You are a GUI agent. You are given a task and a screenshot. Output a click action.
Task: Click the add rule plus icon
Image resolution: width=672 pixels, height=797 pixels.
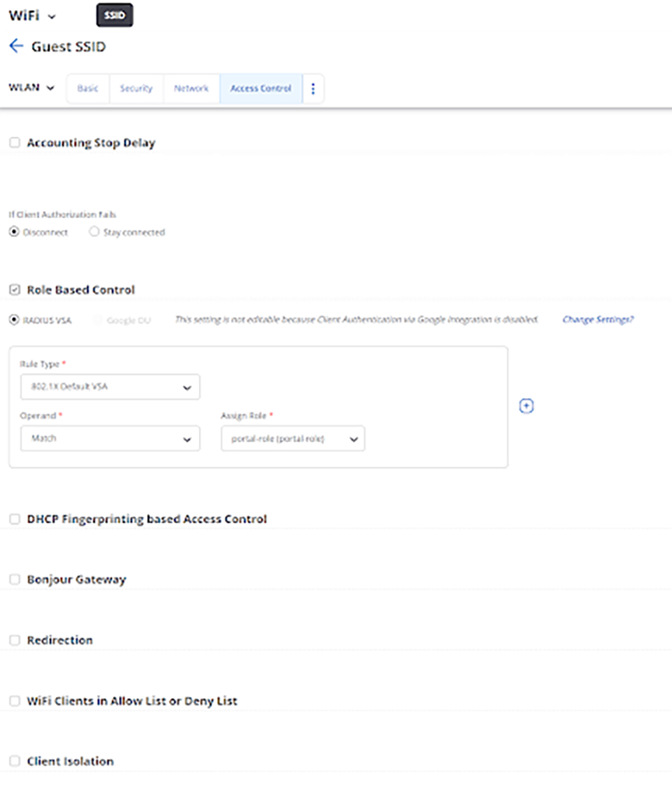pyautogui.click(x=527, y=406)
